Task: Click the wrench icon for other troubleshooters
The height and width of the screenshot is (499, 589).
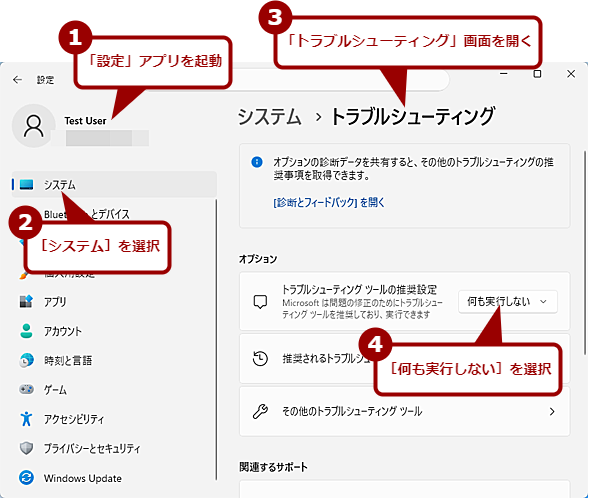Action: [260, 411]
